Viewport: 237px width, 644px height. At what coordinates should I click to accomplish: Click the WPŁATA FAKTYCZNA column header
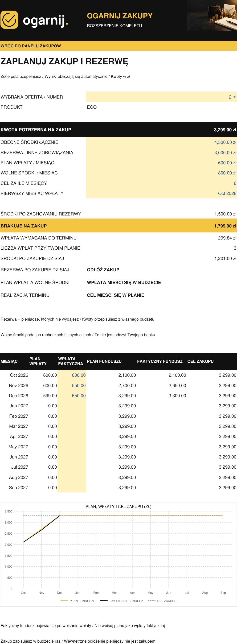pyautogui.click(x=70, y=361)
